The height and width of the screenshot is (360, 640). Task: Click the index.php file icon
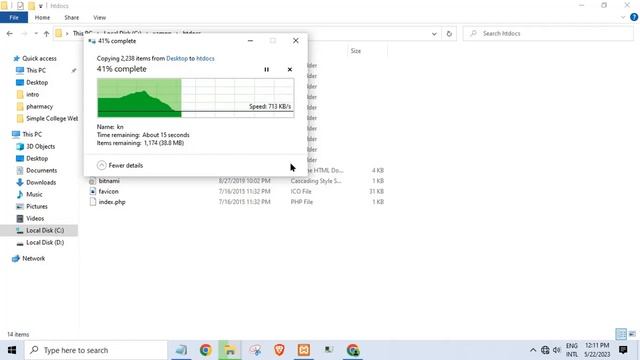coord(93,202)
